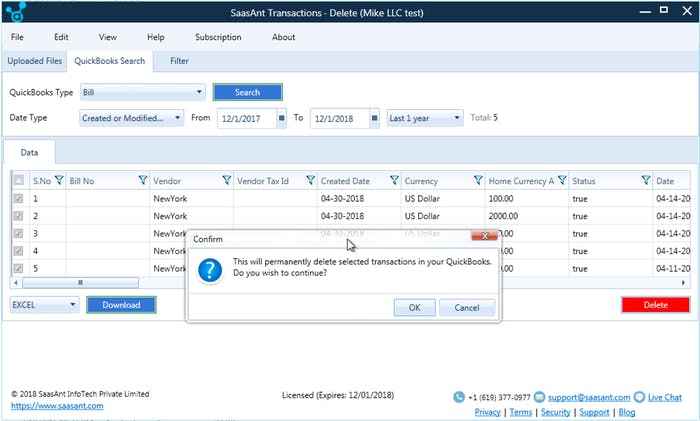Click the Vendor column filter icon
Viewport: 700px width, 421px height.
(x=226, y=181)
